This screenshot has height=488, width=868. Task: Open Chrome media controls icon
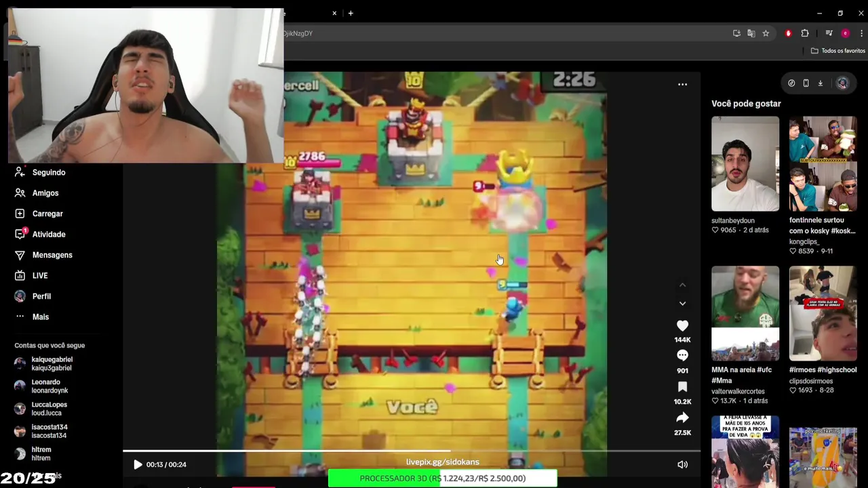point(829,33)
